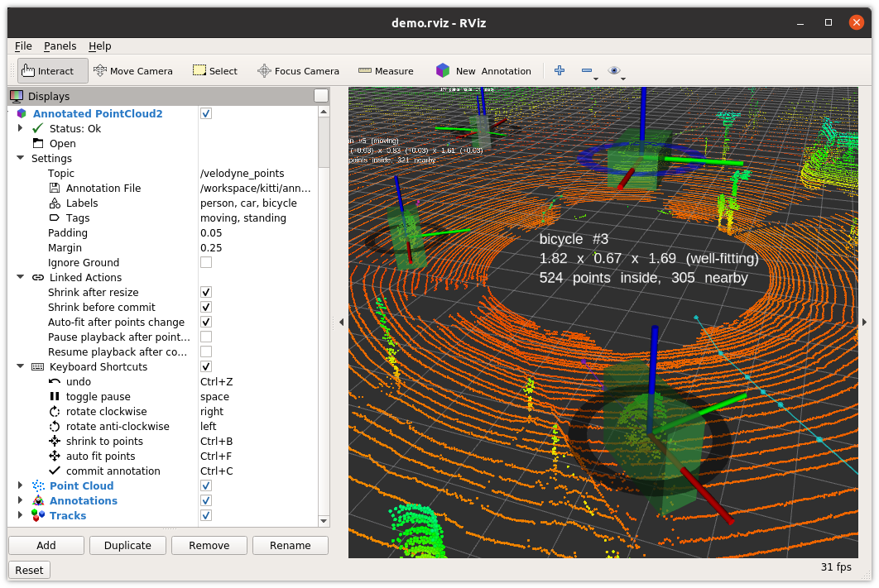Disable Keyboard Shortcuts checkbox
The width and height of the screenshot is (879, 588).
click(x=206, y=367)
